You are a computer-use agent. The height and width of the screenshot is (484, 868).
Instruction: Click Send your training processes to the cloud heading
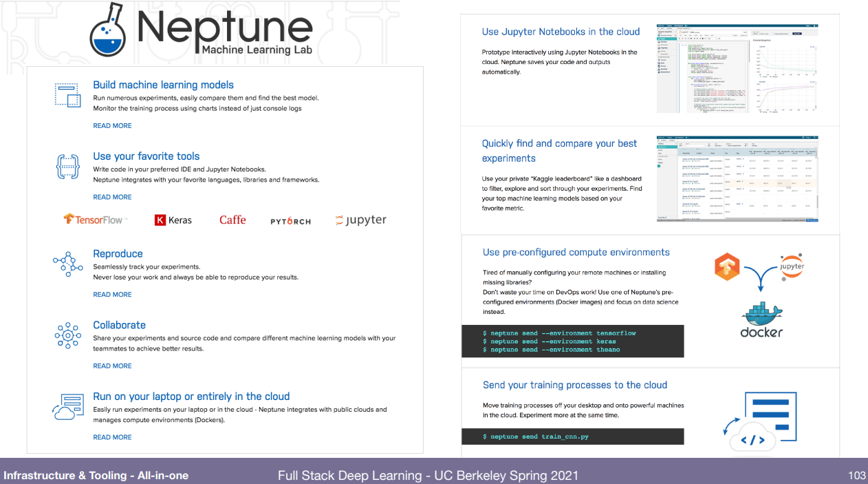575,386
